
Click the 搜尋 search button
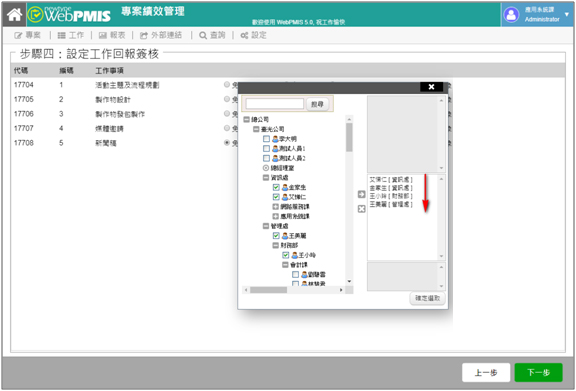pyautogui.click(x=317, y=104)
